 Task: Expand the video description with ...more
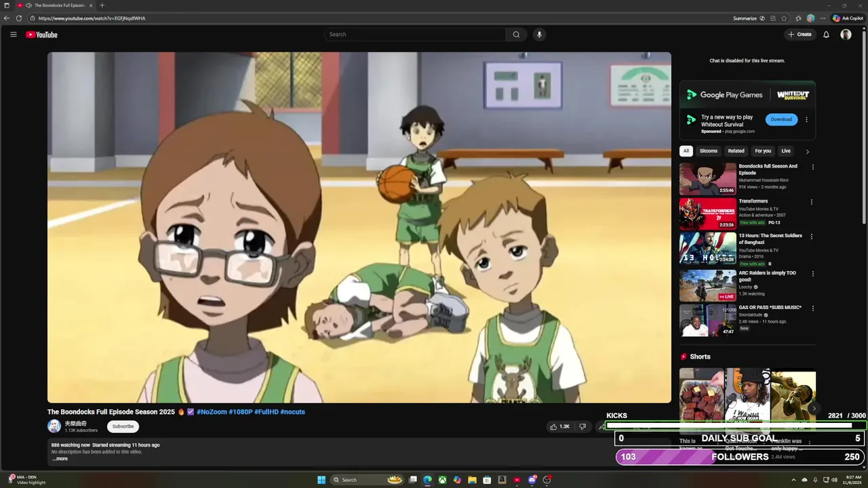point(60,459)
